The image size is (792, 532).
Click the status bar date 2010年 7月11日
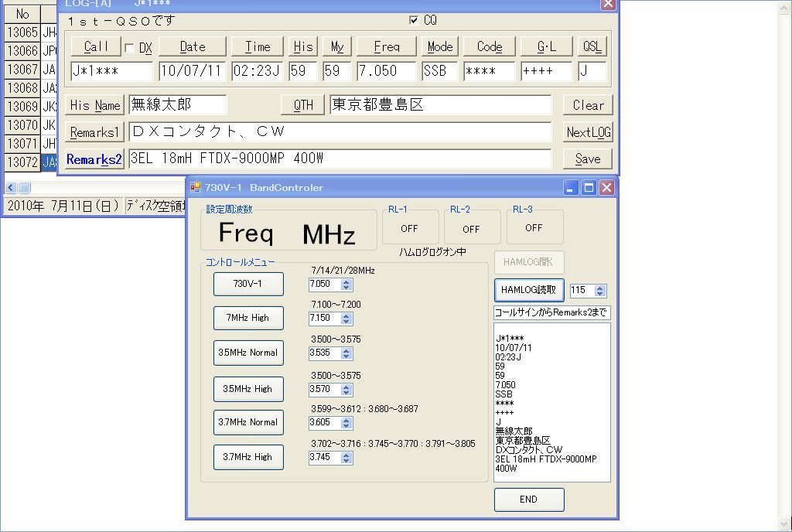63,206
